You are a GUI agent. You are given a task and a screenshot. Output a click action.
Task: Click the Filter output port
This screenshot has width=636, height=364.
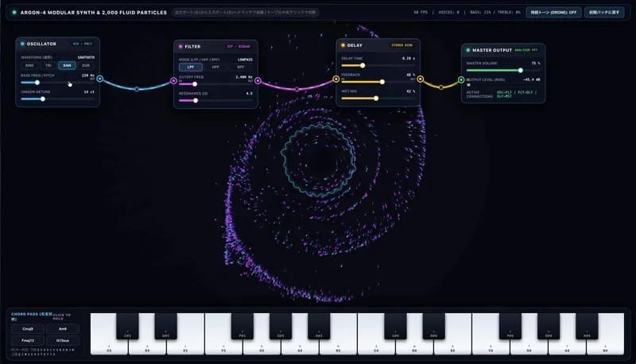pos(258,80)
